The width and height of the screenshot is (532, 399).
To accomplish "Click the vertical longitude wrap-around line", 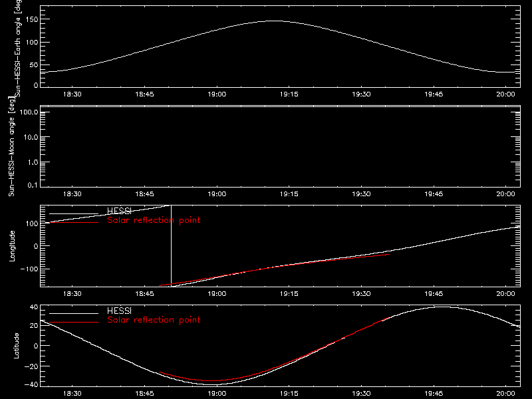I will point(171,246).
